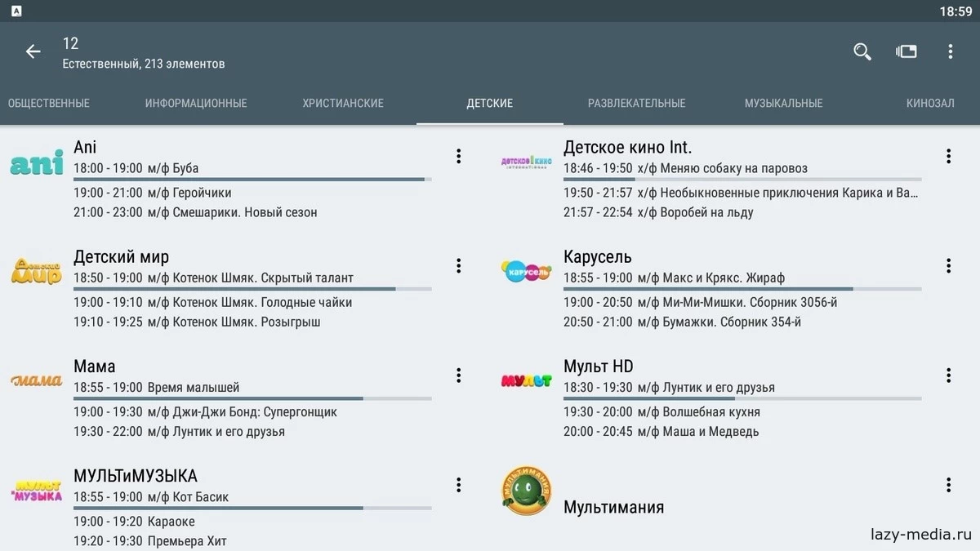Switch to the РАЗВЛЕКАТЕЛЬНЫЕ tab
This screenshot has width=980, height=551.
click(637, 104)
